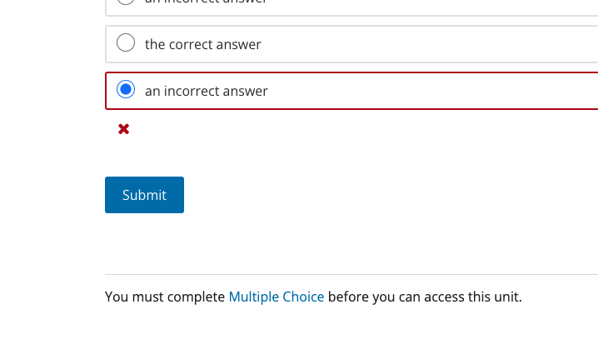This screenshot has height=364, width=598.
Task: Click empty area of "the correct answer" row
Action: click(x=420, y=44)
